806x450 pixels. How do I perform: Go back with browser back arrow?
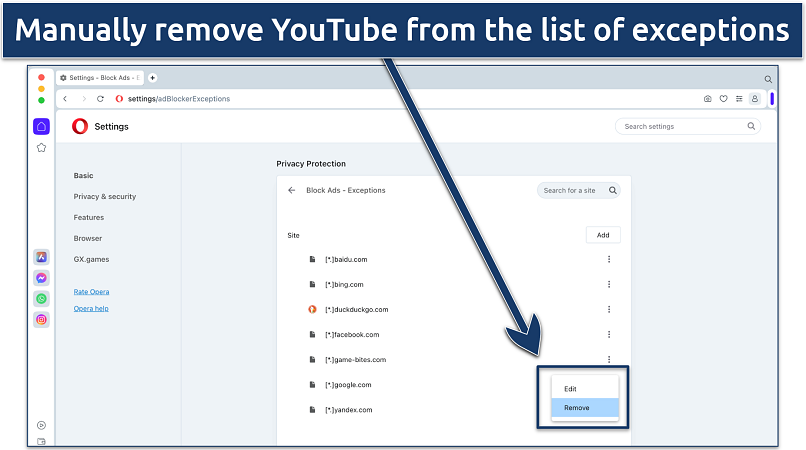pos(65,99)
